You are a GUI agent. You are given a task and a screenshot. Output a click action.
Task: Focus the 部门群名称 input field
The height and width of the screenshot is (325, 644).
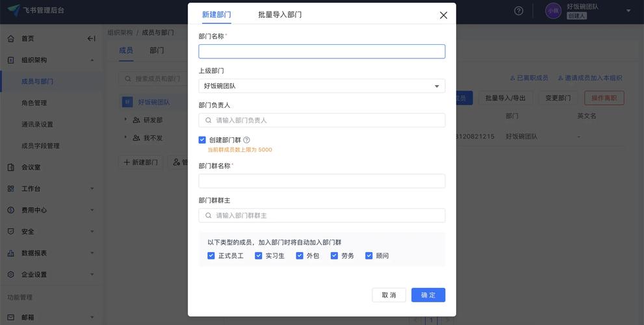[322, 181]
